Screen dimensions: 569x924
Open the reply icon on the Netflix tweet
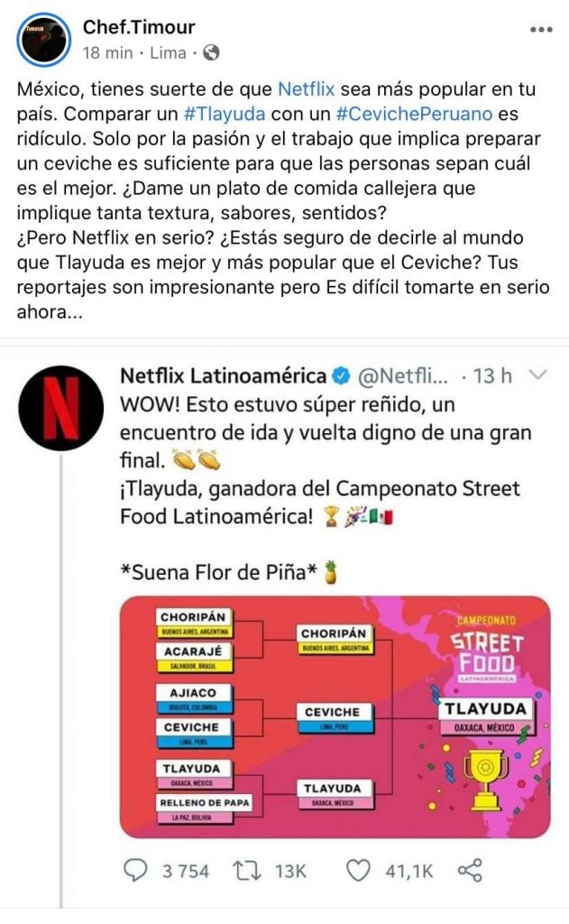[134, 869]
